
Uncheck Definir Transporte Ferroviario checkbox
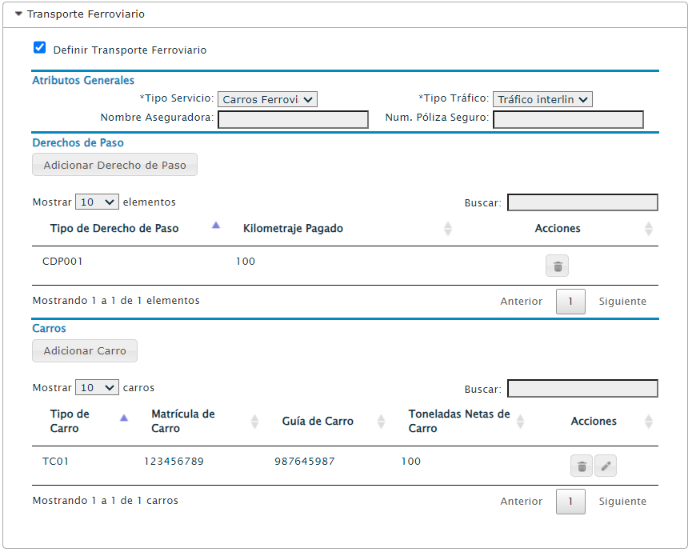click(x=39, y=47)
